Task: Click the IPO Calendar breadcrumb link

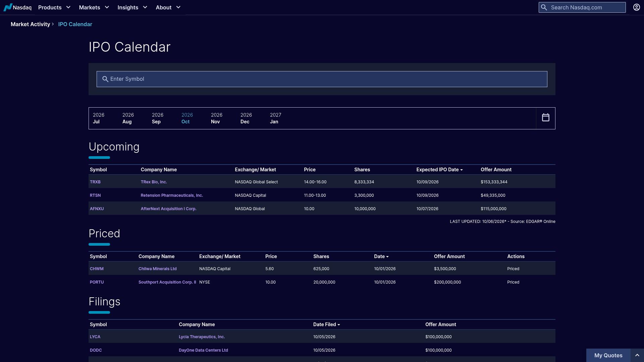Action: click(75, 24)
